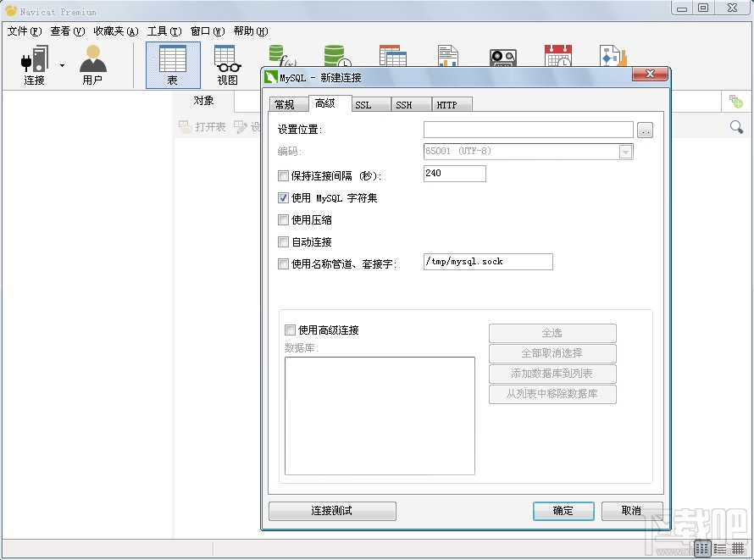Enable the 自动连接 checkbox
Screen dimensions: 754x560
[x=283, y=242]
